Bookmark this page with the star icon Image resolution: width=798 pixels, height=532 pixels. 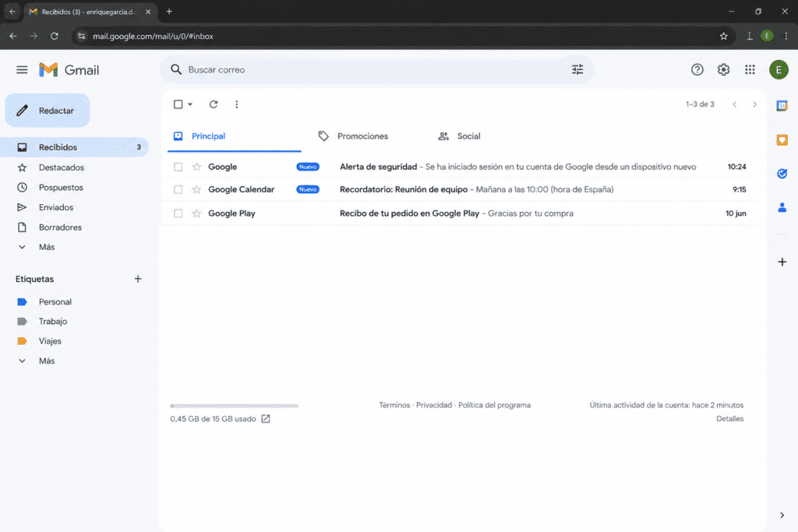724,36
